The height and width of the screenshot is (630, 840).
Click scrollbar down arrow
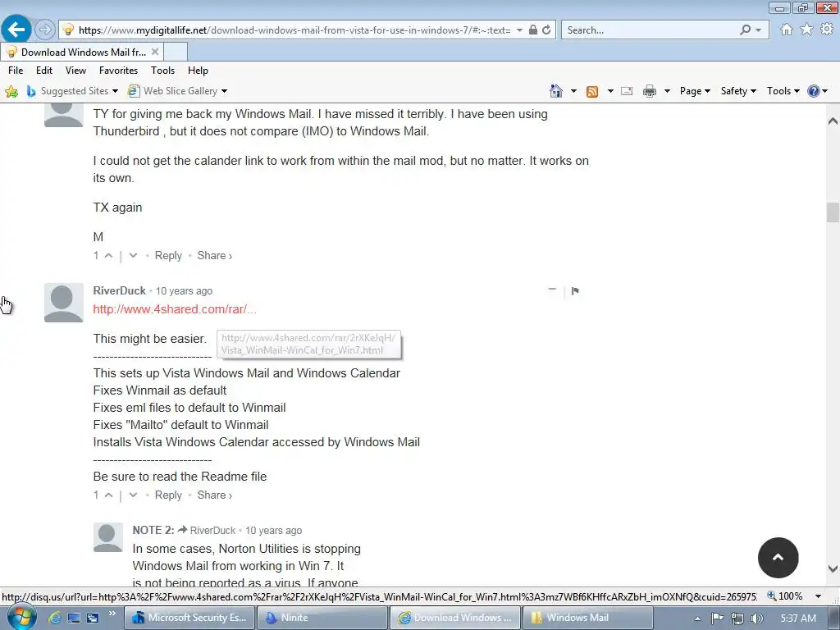833,568
